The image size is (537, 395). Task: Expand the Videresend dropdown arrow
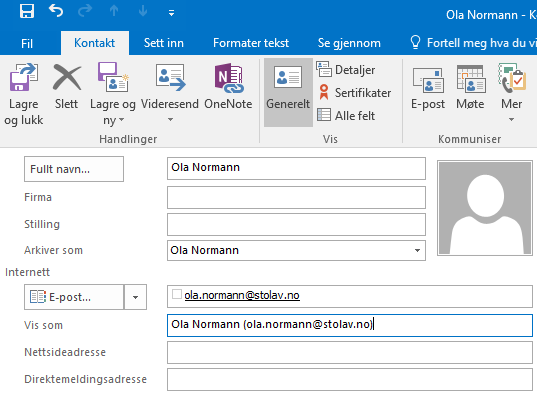[170, 120]
